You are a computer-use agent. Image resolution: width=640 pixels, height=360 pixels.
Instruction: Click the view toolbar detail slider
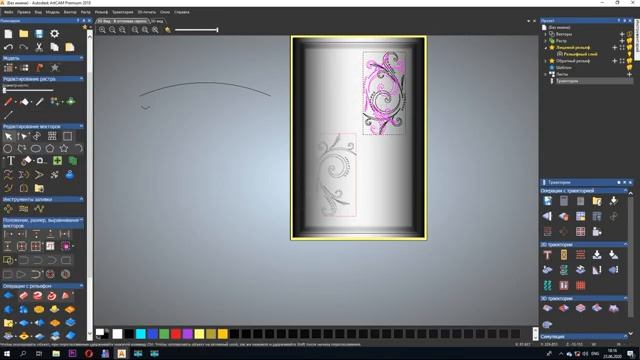pos(196,30)
